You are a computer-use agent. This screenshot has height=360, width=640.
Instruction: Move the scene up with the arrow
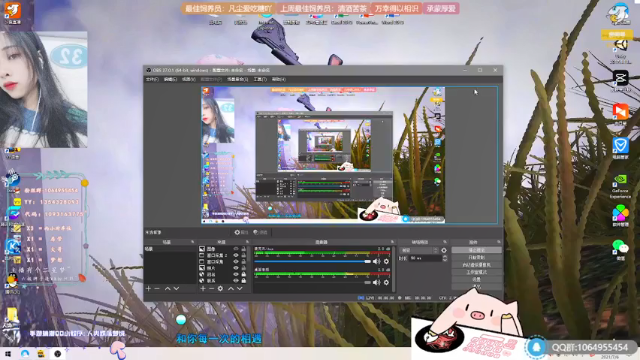pyautogui.click(x=167, y=289)
